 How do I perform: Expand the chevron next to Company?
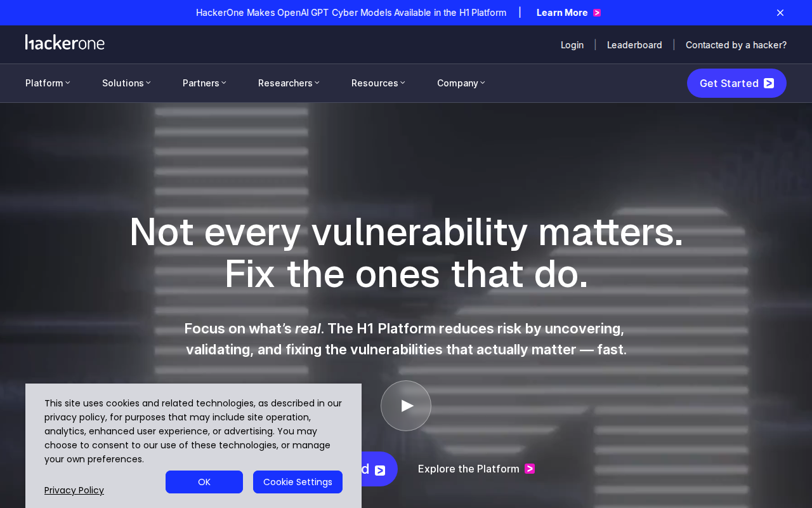coord(483,83)
